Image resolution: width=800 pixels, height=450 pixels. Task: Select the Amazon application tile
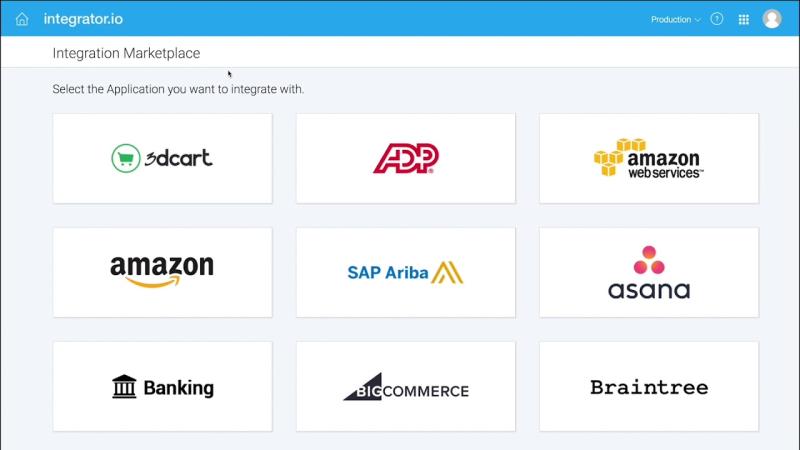pyautogui.click(x=163, y=272)
